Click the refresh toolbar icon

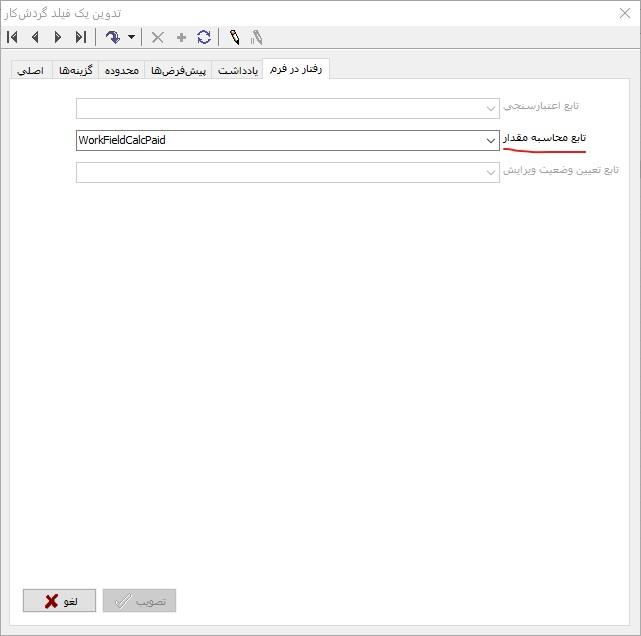(204, 37)
